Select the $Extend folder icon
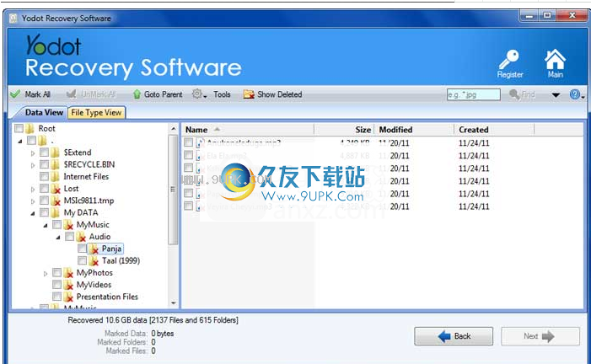The image size is (591, 364). pos(56,153)
